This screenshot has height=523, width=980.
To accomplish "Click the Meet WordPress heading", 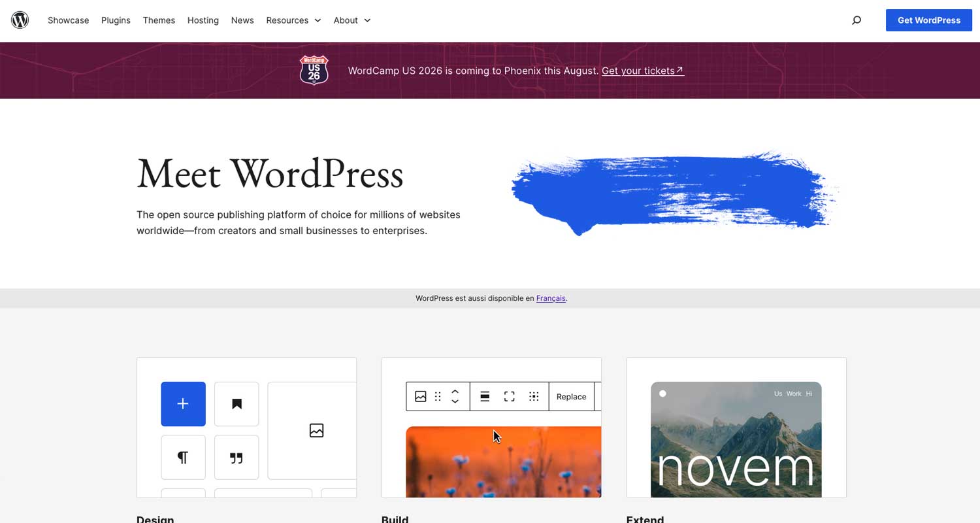I will (270, 174).
